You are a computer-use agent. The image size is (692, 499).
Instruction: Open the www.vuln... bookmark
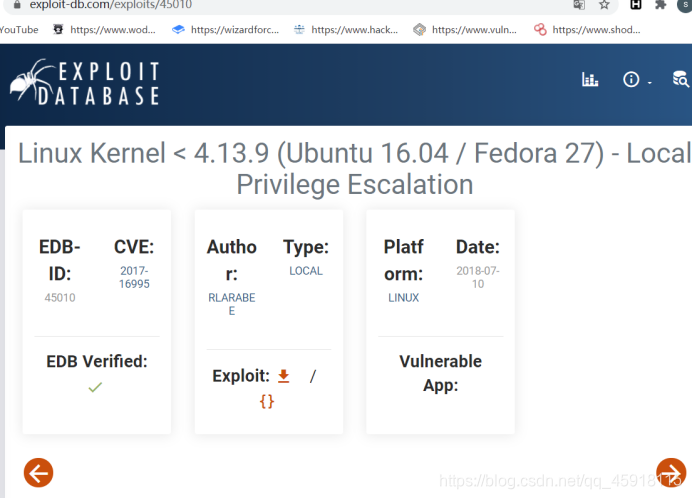tap(465, 30)
